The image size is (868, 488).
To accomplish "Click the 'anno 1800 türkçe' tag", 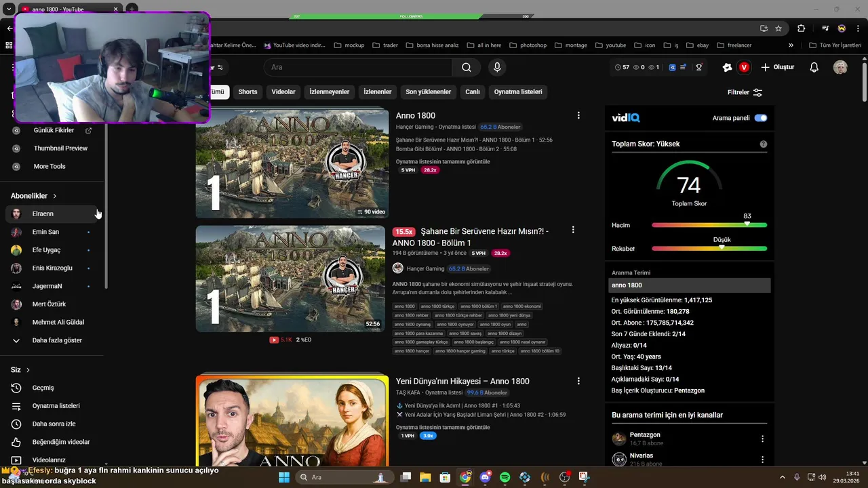I will click(x=438, y=306).
